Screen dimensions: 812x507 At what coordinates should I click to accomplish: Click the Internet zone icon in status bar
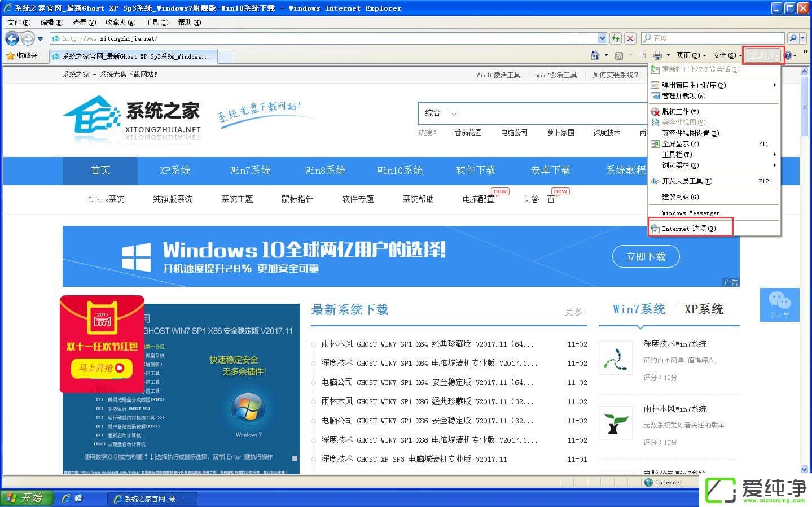click(649, 482)
